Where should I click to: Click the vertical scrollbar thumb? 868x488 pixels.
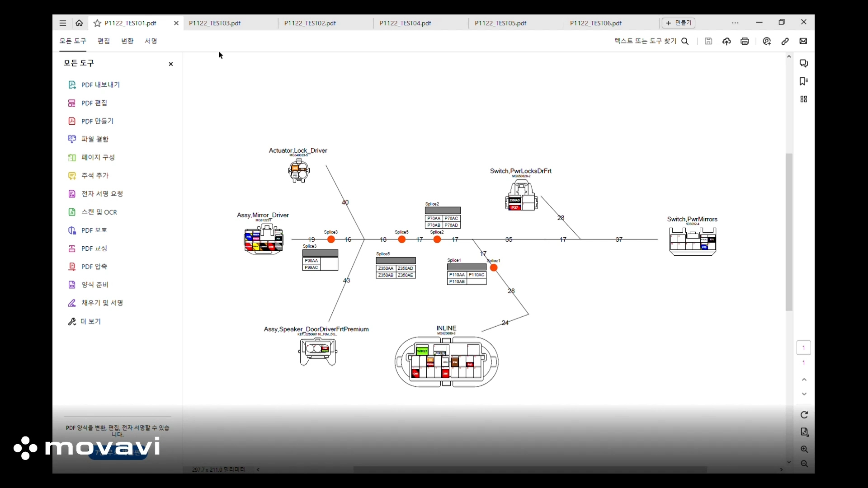coord(789,232)
